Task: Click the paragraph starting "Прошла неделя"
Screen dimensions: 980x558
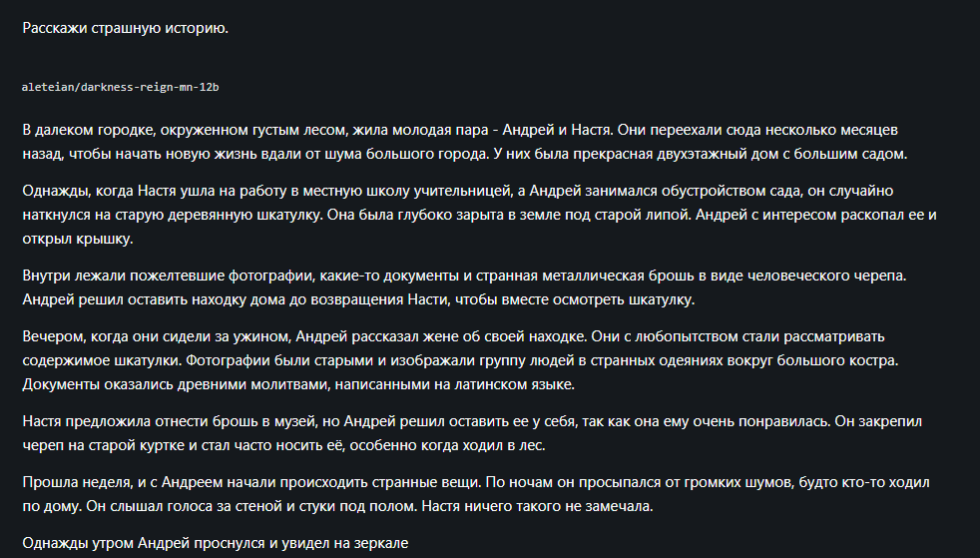Action: (x=476, y=494)
